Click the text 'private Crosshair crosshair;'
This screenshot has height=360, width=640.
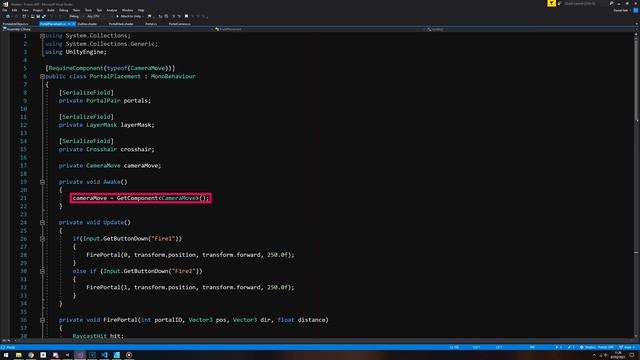(107, 149)
